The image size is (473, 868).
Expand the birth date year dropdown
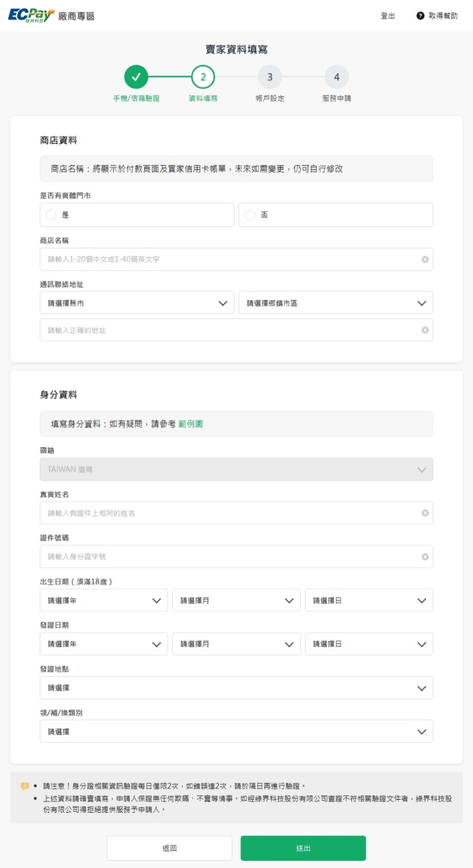pos(104,600)
